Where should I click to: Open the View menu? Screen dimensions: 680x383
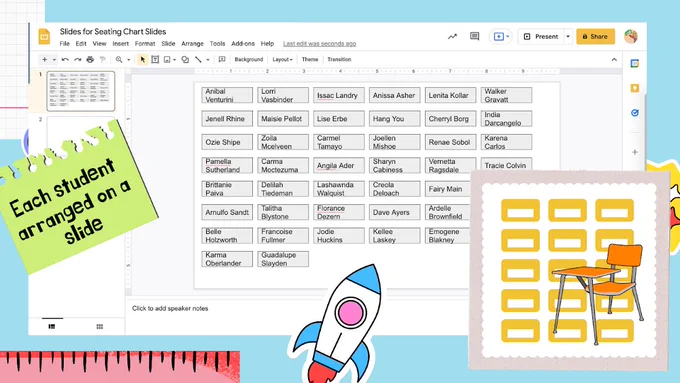point(99,44)
